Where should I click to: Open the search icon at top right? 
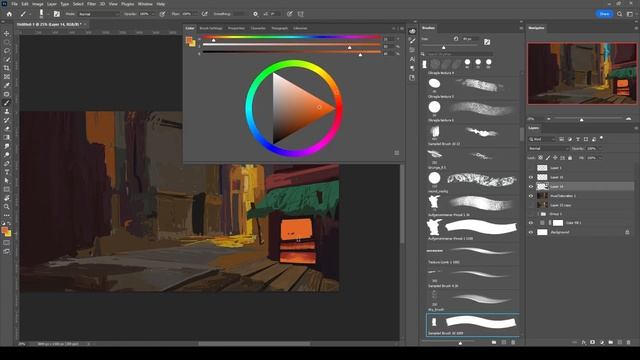[620, 14]
